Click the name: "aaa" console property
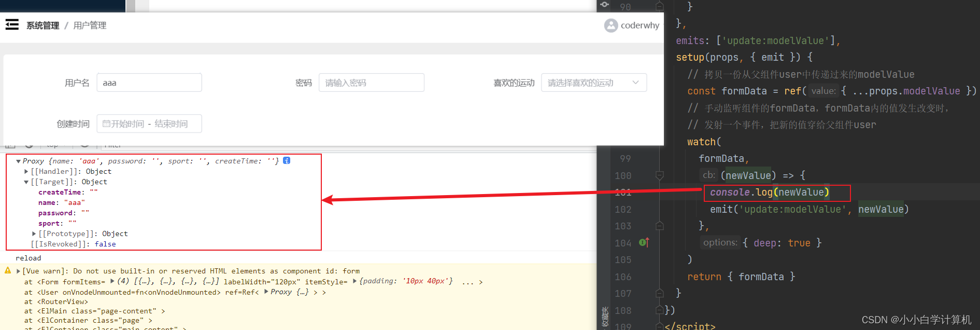 61,202
